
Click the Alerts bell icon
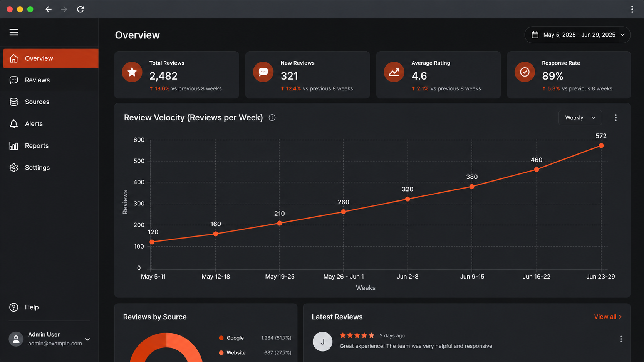tap(14, 124)
